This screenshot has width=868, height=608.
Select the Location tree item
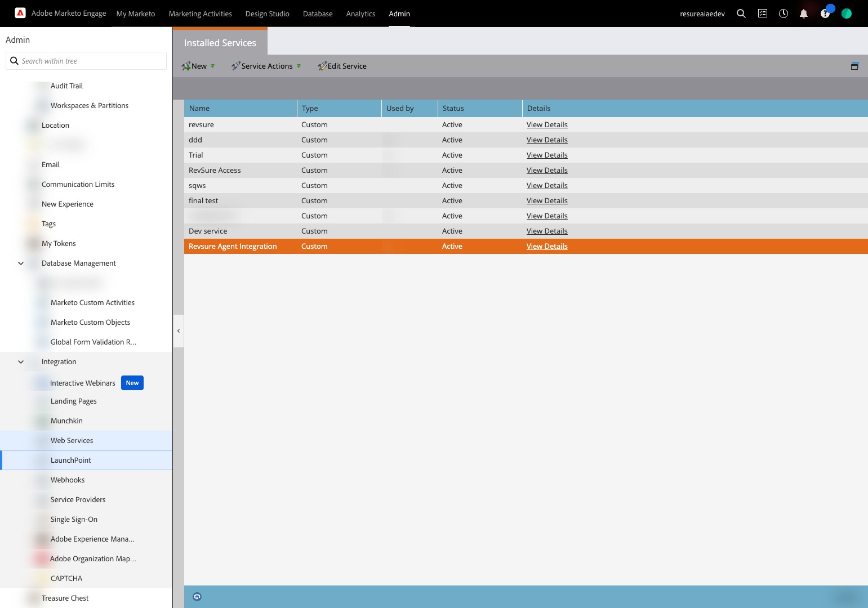coord(55,125)
